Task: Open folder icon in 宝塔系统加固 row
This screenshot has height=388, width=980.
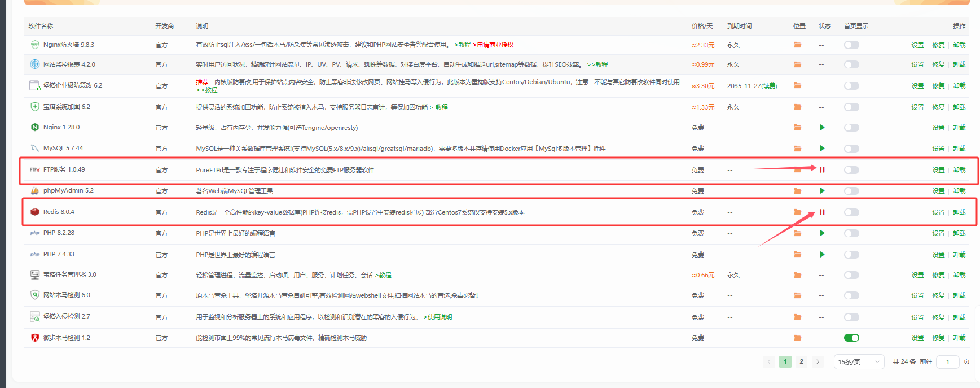Action: (x=797, y=107)
